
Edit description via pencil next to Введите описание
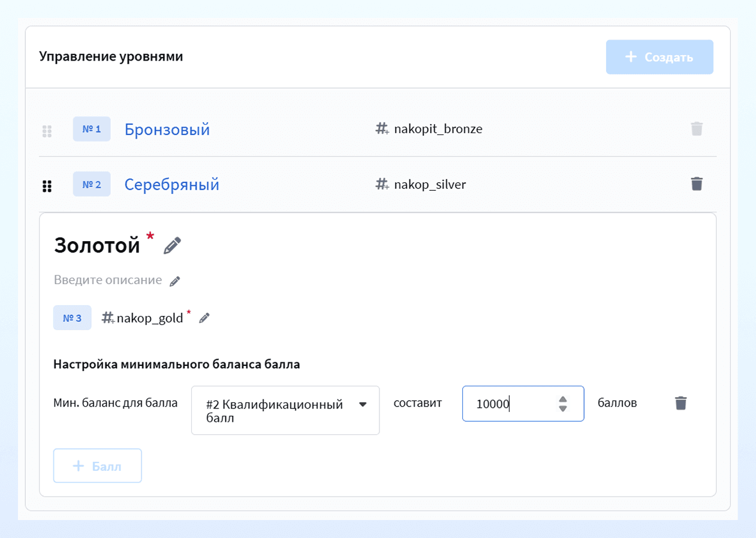pyautogui.click(x=175, y=281)
